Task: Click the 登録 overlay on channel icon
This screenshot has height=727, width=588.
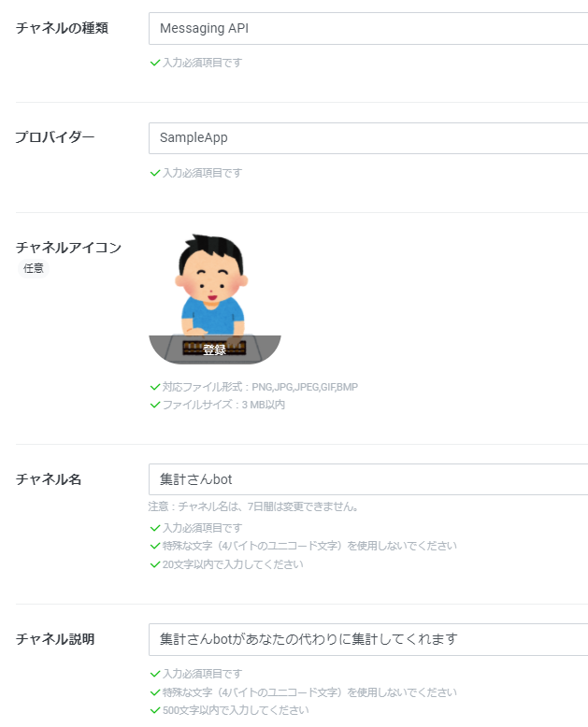Action: (215, 349)
